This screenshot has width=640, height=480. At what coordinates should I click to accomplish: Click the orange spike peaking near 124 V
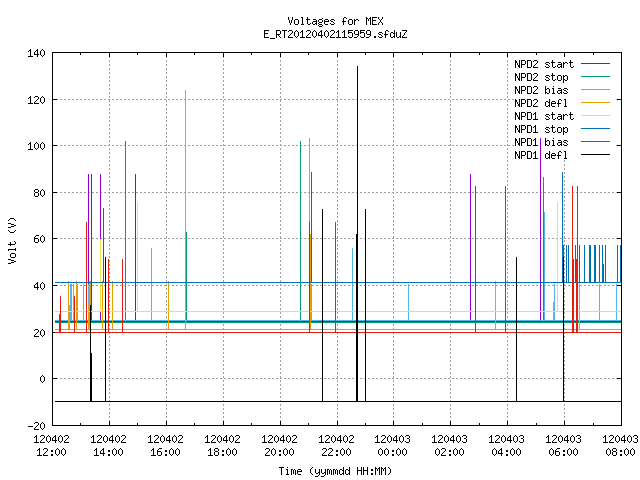(x=185, y=209)
